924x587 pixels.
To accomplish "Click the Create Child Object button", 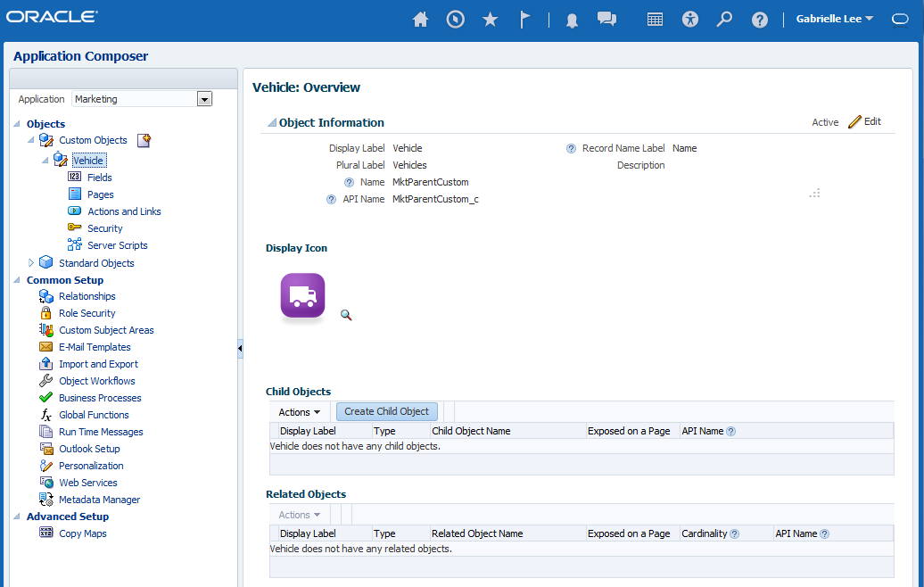I will [x=386, y=411].
